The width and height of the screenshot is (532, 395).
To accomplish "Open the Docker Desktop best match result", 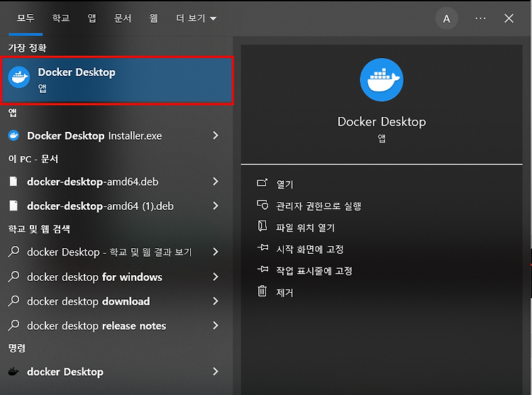I will (x=117, y=80).
